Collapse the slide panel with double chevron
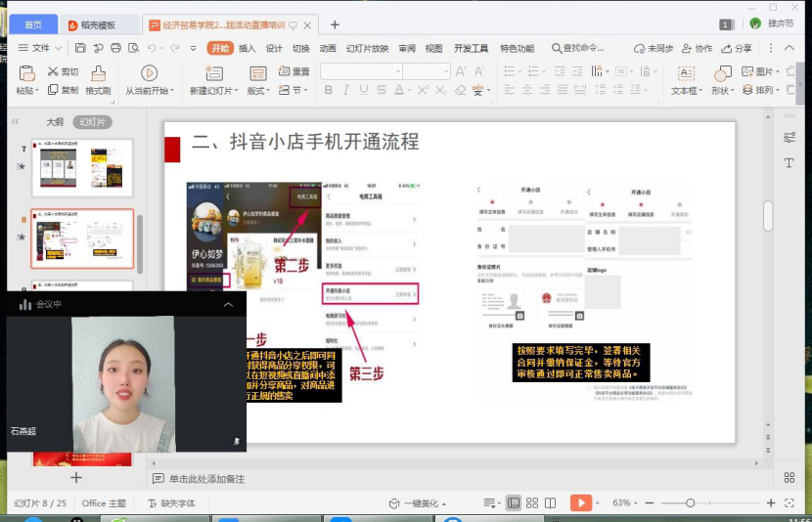This screenshot has height=522, width=812. point(15,121)
